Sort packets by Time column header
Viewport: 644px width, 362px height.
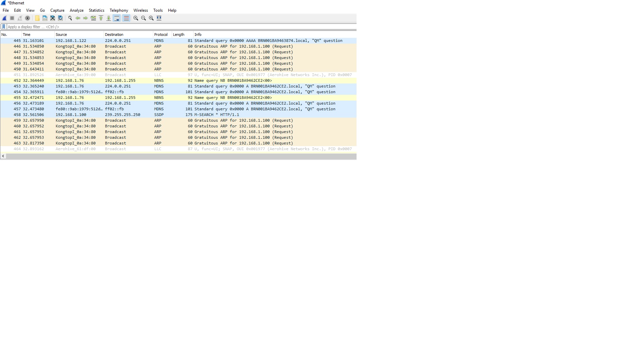(26, 35)
